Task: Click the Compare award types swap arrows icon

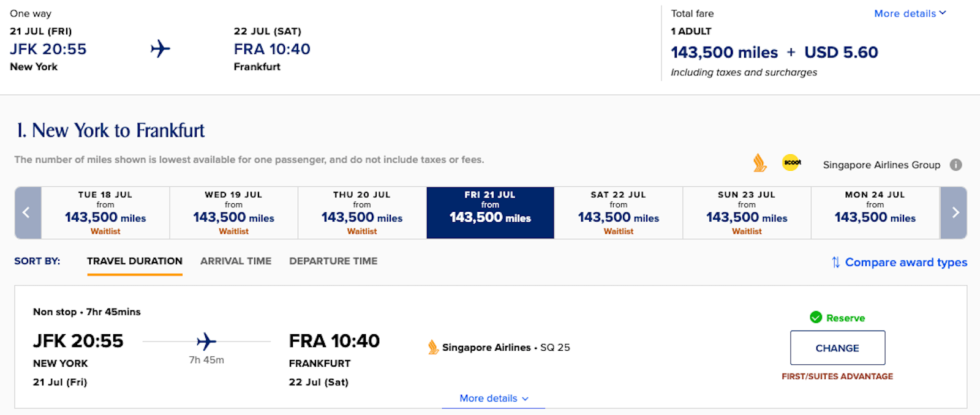Action: coord(835,262)
